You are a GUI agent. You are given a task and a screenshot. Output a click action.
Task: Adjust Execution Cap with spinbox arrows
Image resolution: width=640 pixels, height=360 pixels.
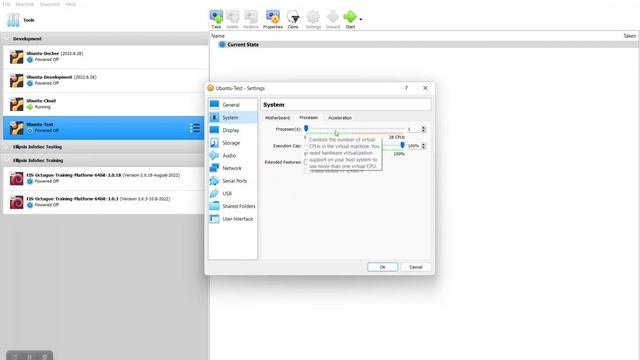coord(423,146)
